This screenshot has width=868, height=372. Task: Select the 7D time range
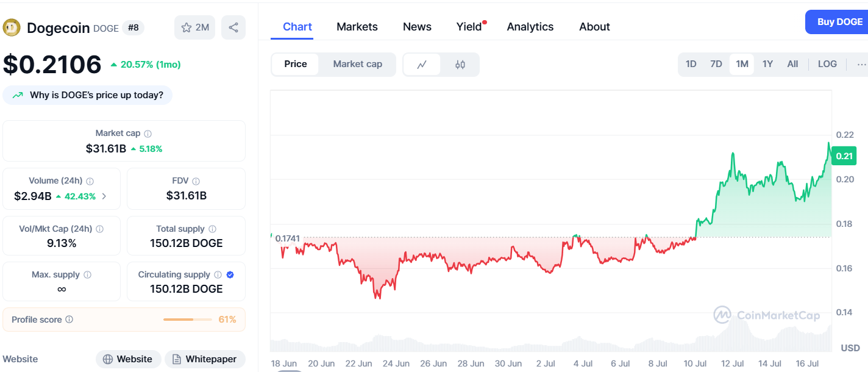point(716,64)
